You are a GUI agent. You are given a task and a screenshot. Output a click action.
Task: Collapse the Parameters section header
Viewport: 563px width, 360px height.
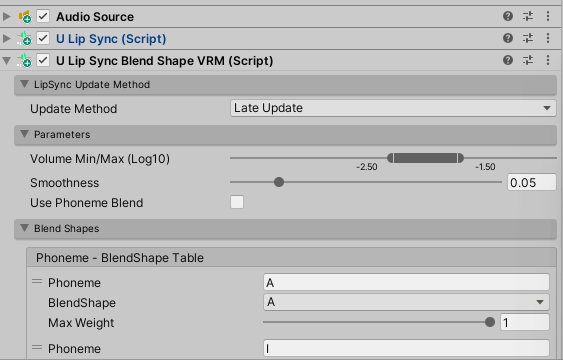pos(285,135)
